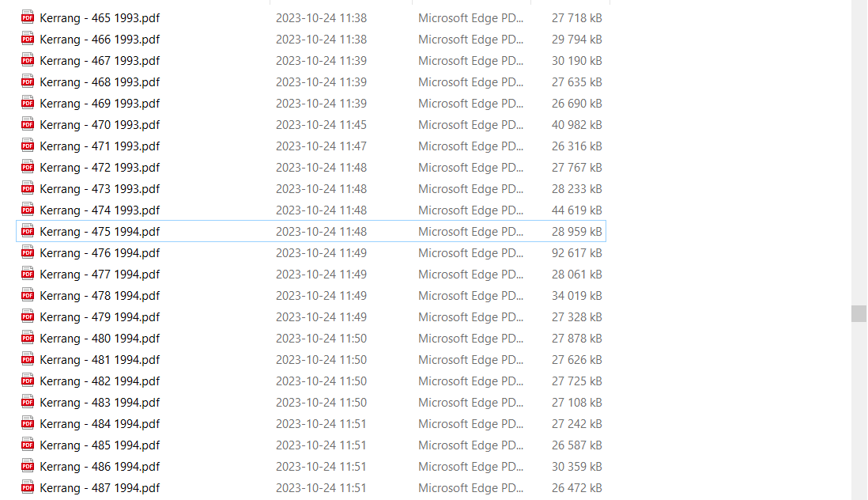This screenshot has width=868, height=500.
Task: Select the PDF icon of highlighted Kerrang - 475 1994.pdf
Action: coord(27,231)
